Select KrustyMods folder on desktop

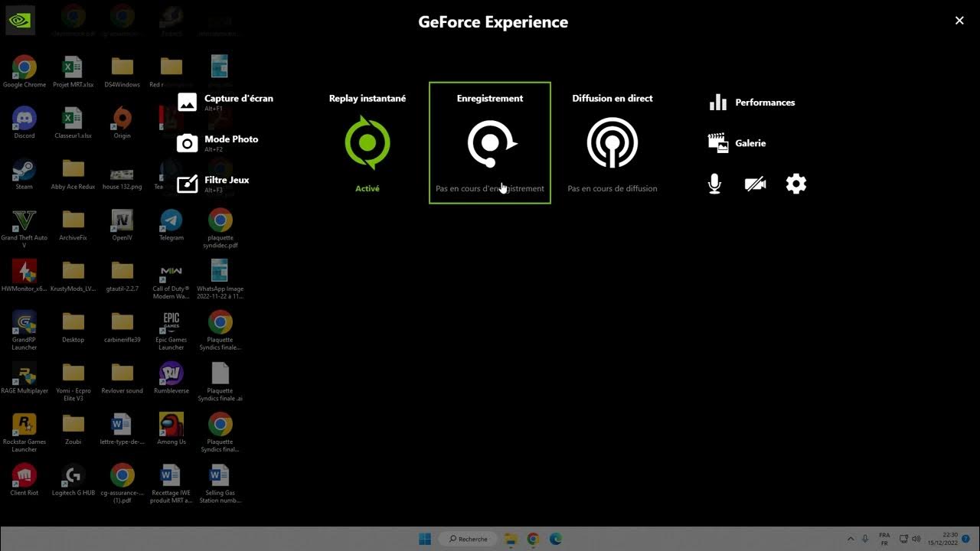click(x=73, y=275)
